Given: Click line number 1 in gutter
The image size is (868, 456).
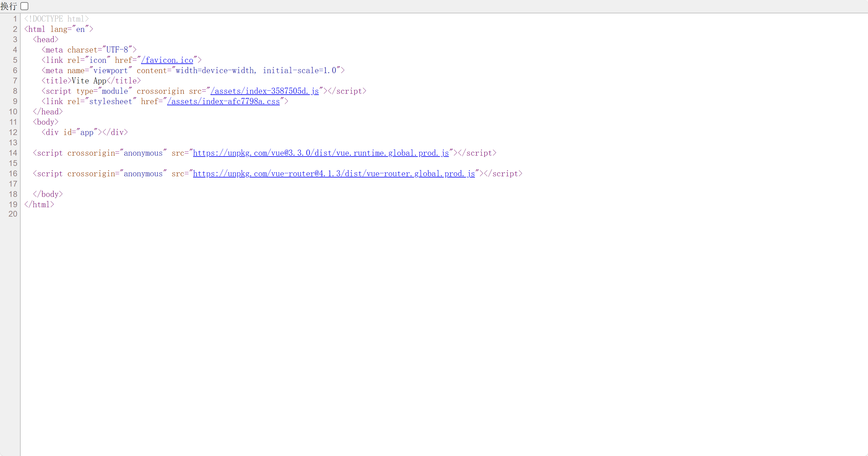Looking at the screenshot, I should [15, 19].
